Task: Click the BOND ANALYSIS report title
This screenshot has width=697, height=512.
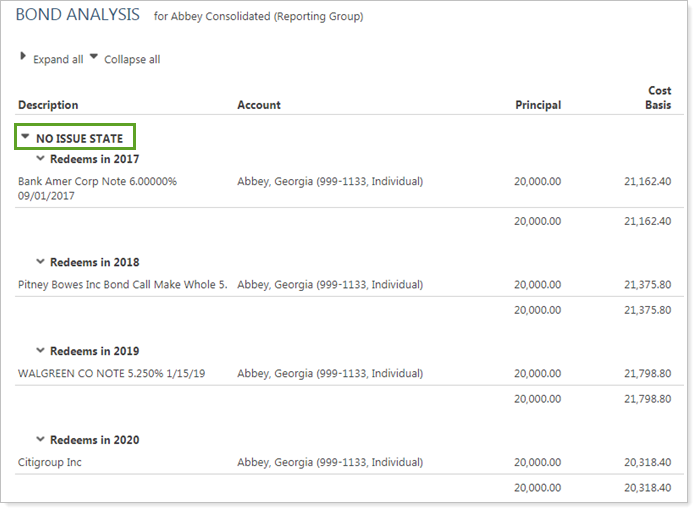Action: (79, 17)
